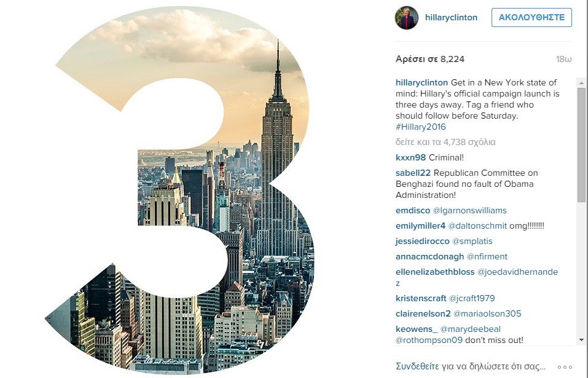Image resolution: width=588 pixels, height=378 pixels.
Task: Click the scrollbar up arrow in comments
Action: tap(581, 83)
